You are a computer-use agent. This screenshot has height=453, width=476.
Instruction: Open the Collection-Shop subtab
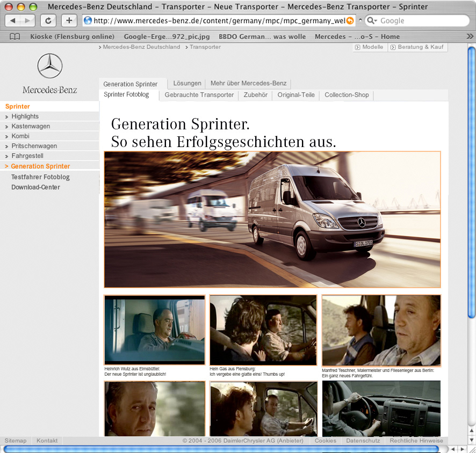coord(347,95)
